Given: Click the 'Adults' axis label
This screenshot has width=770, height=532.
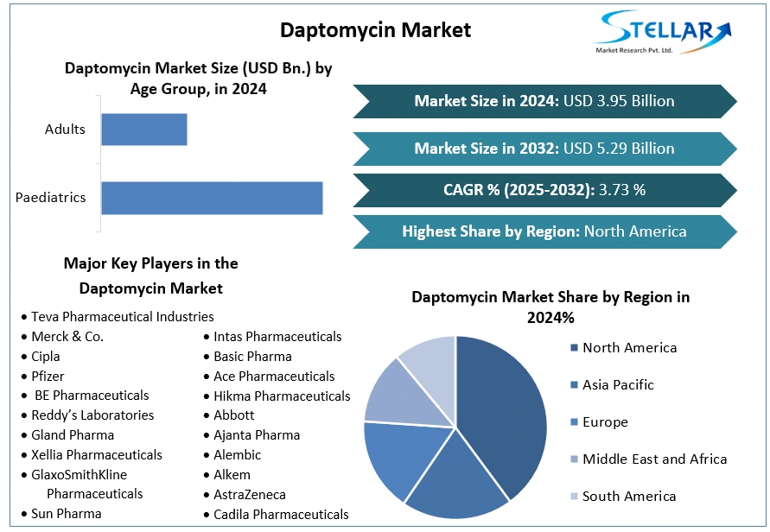Looking at the screenshot, I should click(65, 130).
